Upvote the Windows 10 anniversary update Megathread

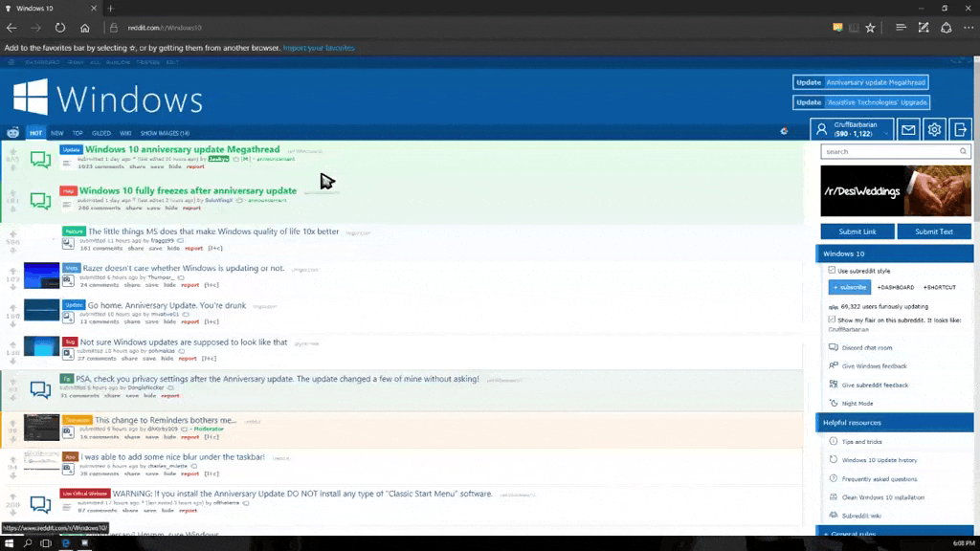[x=13, y=150]
